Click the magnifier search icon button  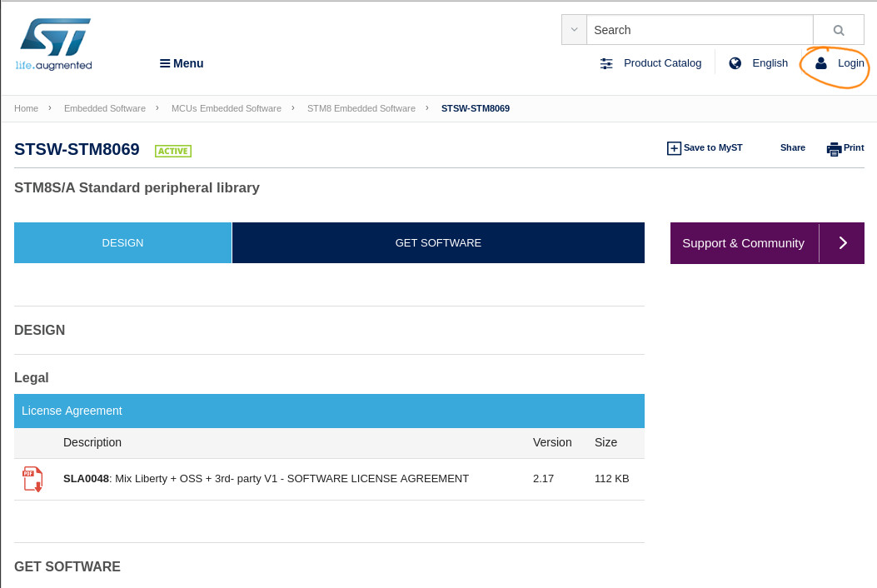tap(839, 30)
